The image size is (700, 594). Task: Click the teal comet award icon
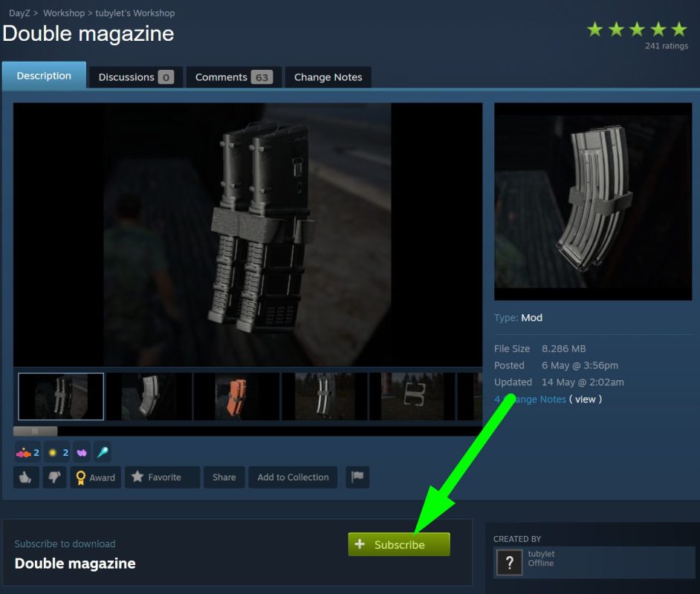pos(103,453)
